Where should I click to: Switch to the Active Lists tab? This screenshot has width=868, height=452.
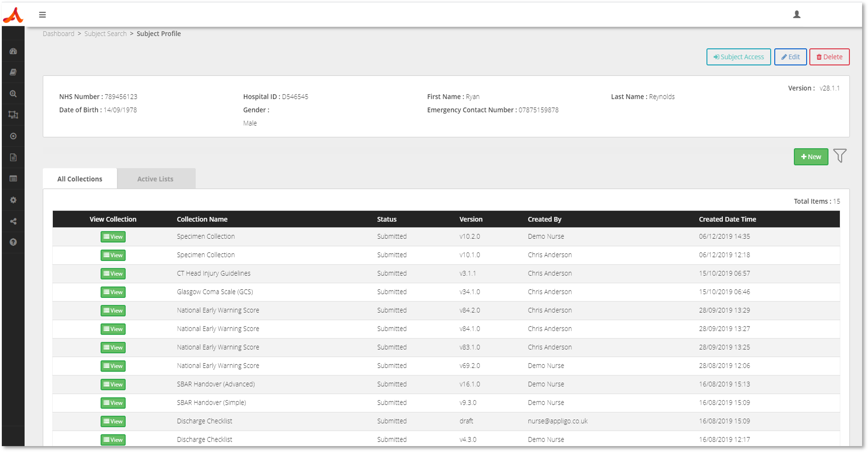[x=156, y=179]
